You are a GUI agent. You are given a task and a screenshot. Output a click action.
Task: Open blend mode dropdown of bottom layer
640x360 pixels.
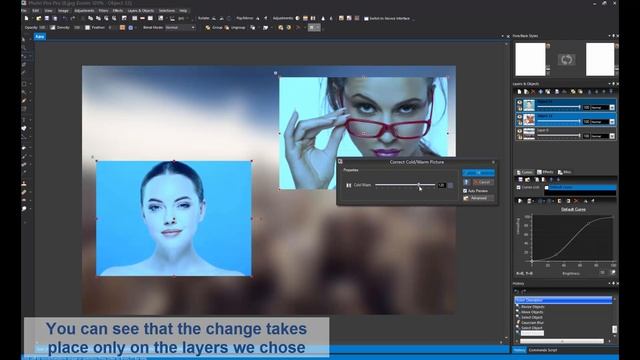pos(612,136)
